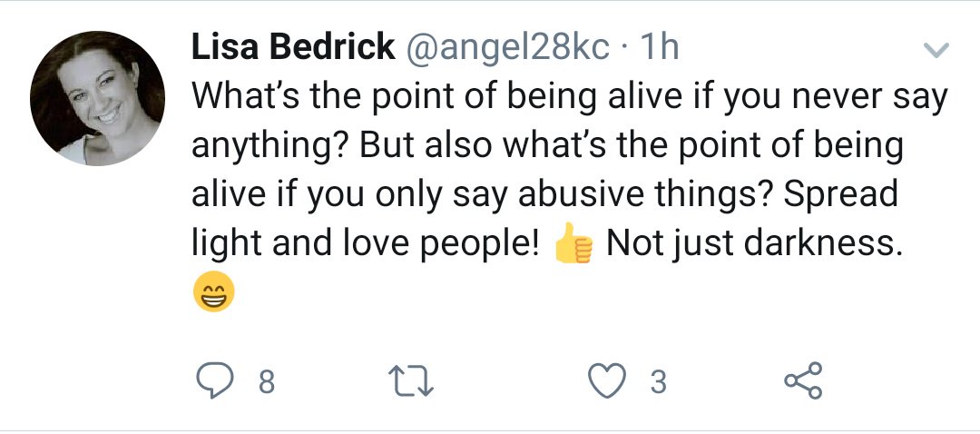Open the Lisa Bedrick display name link

click(x=293, y=47)
